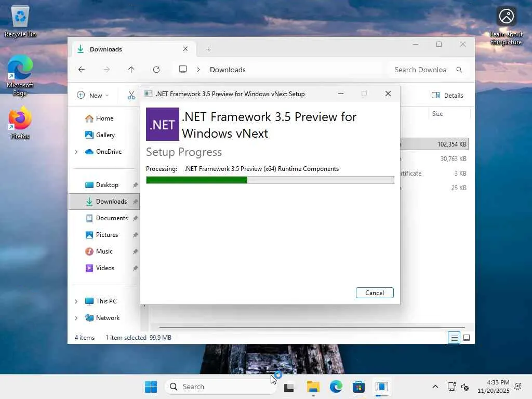The height and width of the screenshot is (399, 532).
Task: Open the Recycle Bin desktop icon
Action: pyautogui.click(x=20, y=21)
